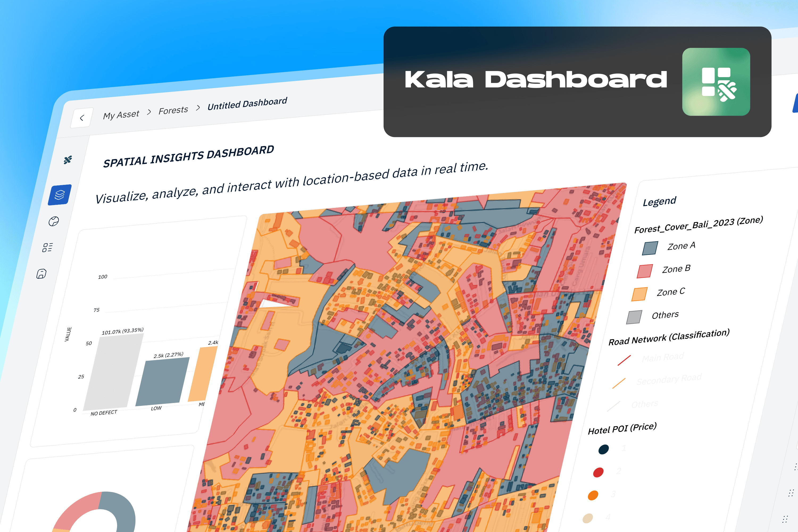Go to the Forests breadcrumb
This screenshot has width=798, height=532.
173,110
